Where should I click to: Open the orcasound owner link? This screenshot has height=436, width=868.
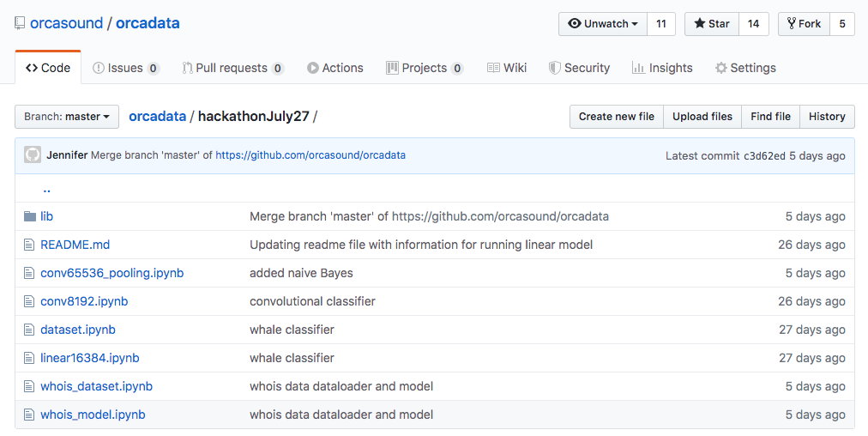click(x=66, y=23)
